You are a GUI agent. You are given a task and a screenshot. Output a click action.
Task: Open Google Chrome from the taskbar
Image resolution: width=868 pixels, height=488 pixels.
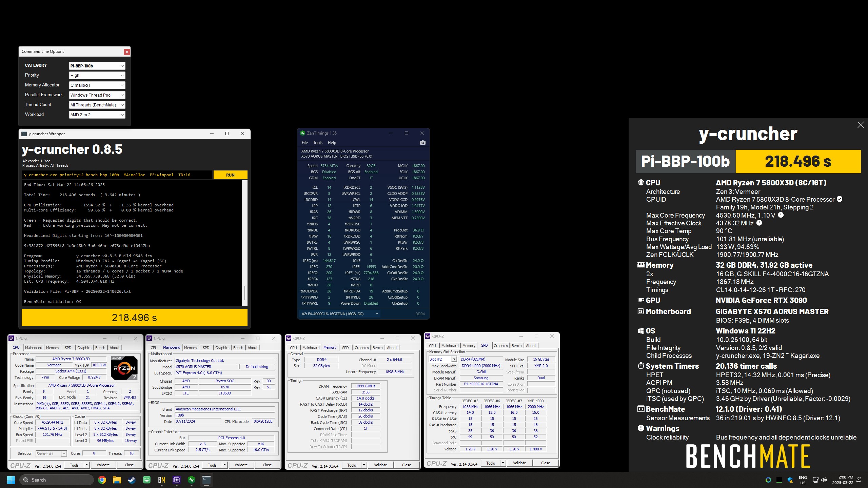pos(102,480)
